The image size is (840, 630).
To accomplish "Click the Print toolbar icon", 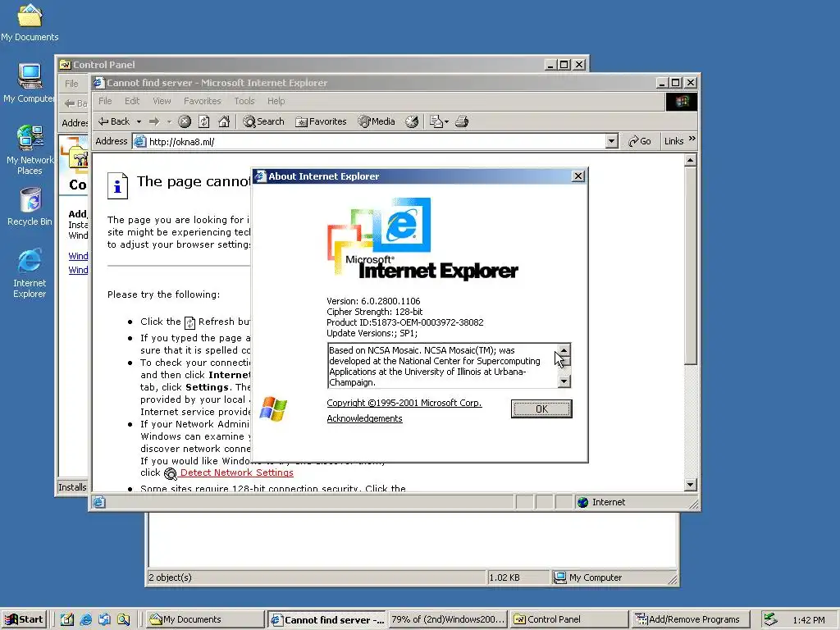I will (462, 121).
